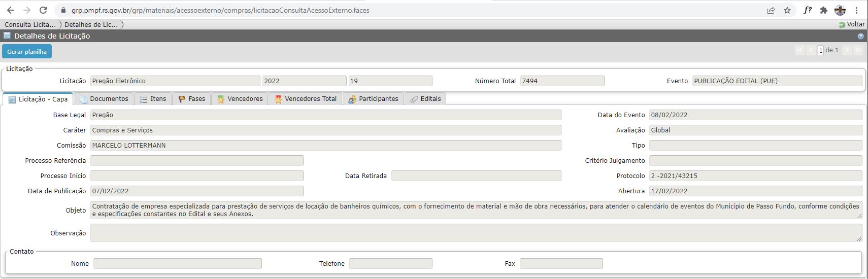Image resolution: width=868 pixels, height=279 pixels.
Task: Click the share page icon in address bar
Action: click(771, 10)
